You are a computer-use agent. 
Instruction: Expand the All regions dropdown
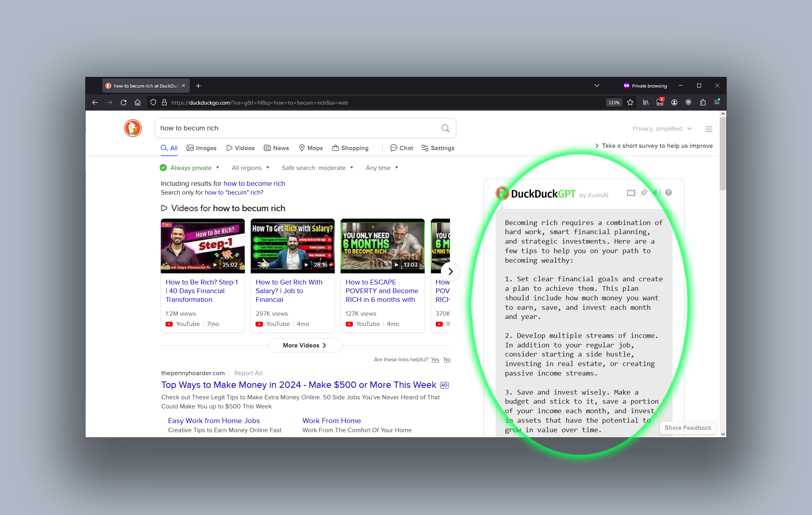click(250, 168)
